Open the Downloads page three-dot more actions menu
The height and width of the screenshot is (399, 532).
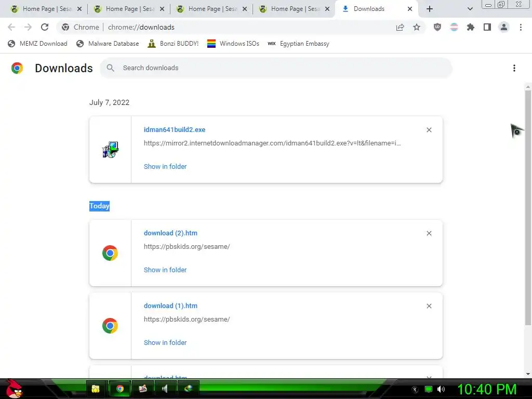pos(514,68)
